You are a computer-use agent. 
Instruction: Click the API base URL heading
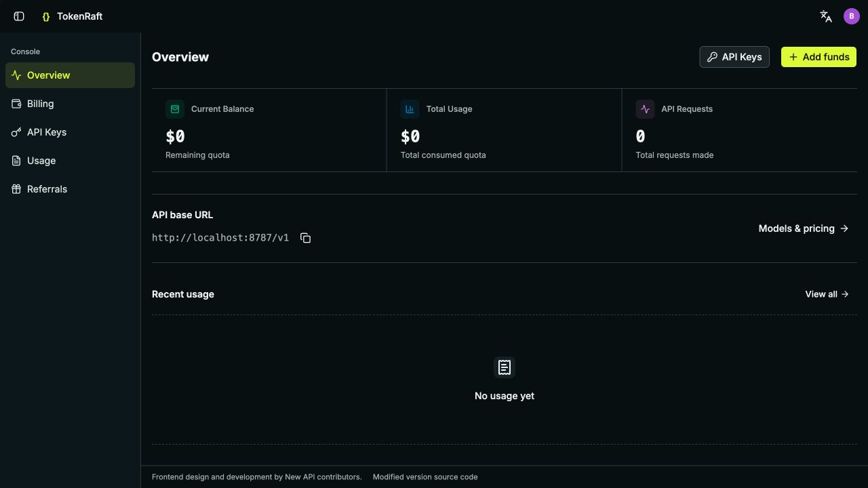tap(182, 215)
